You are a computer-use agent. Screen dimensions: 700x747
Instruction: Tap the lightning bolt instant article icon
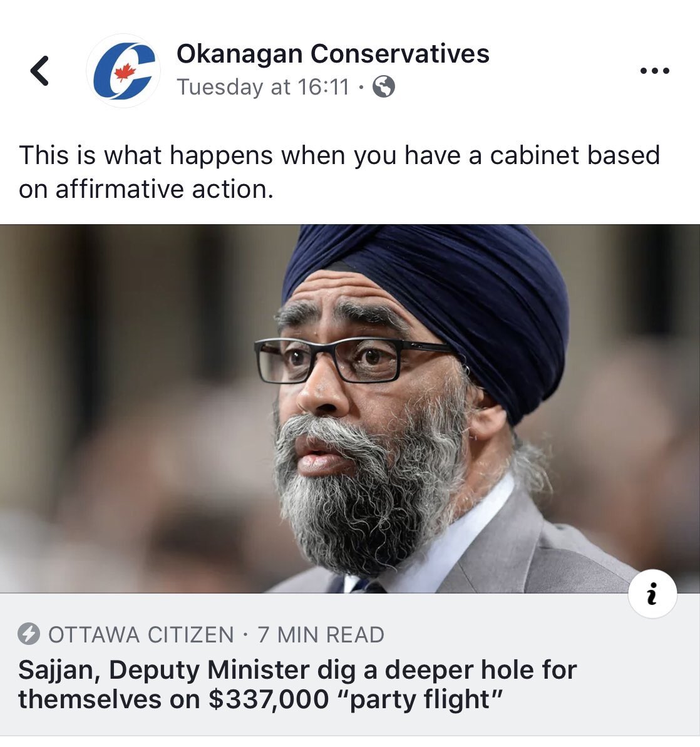[x=29, y=634]
